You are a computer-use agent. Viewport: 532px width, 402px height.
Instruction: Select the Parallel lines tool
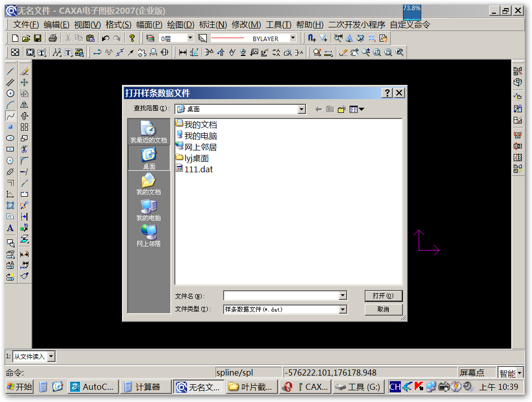coord(10,82)
